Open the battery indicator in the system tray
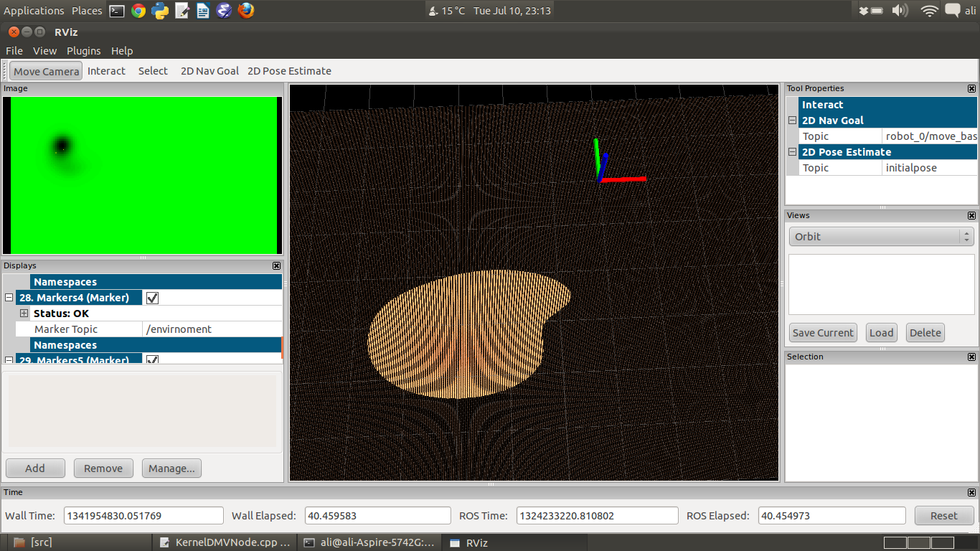The height and width of the screenshot is (551, 980). (x=877, y=11)
